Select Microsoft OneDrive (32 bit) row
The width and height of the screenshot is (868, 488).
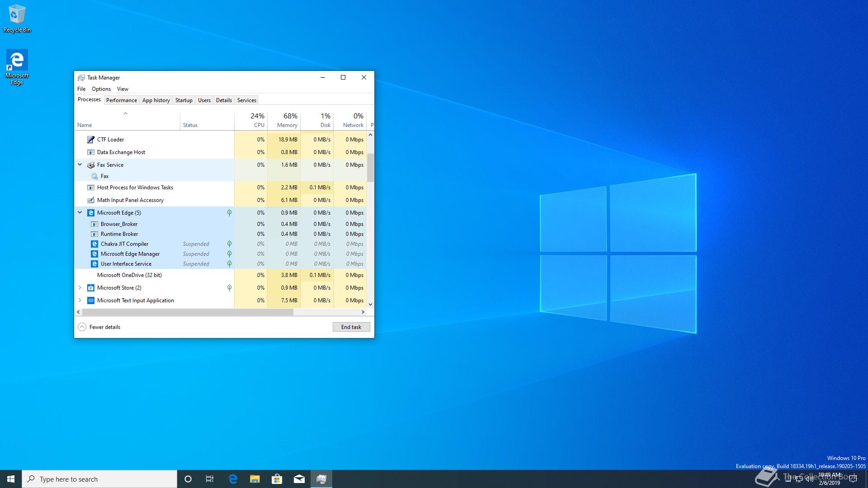[x=221, y=275]
